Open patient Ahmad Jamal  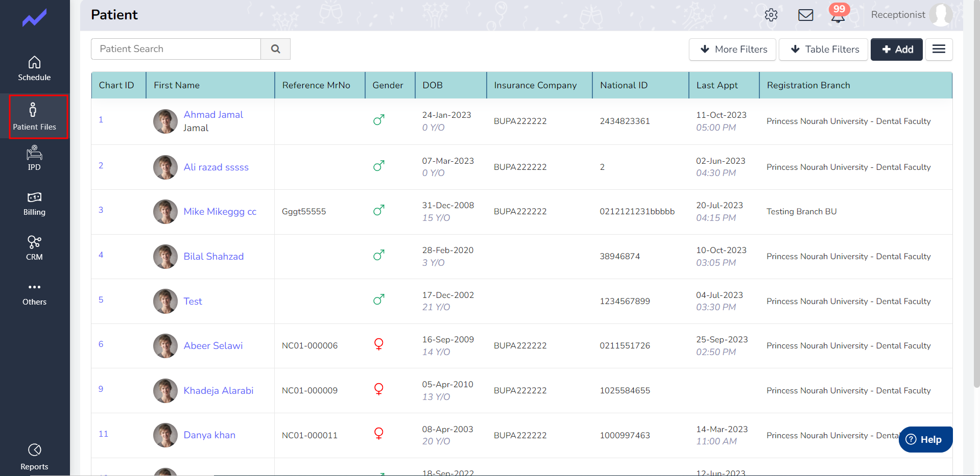213,115
